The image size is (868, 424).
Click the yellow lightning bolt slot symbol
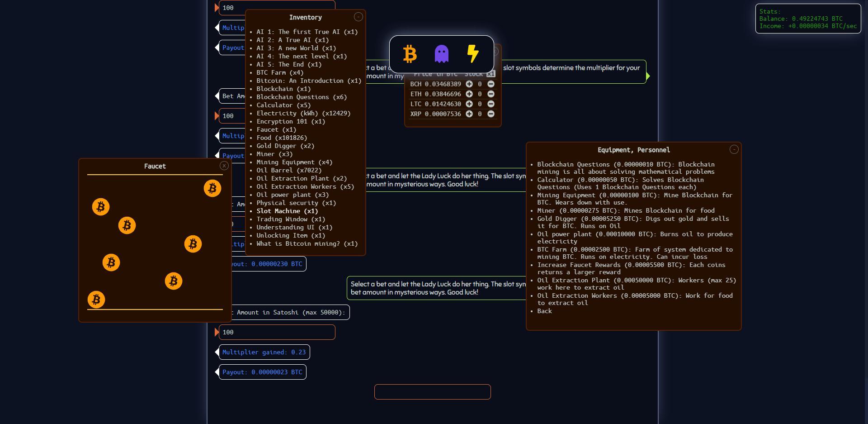point(473,54)
